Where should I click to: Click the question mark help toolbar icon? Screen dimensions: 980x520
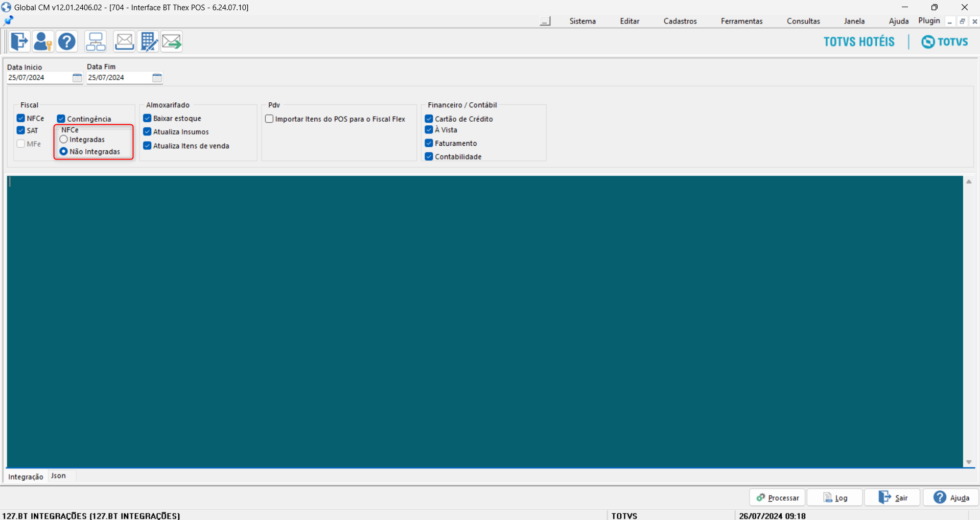click(67, 41)
